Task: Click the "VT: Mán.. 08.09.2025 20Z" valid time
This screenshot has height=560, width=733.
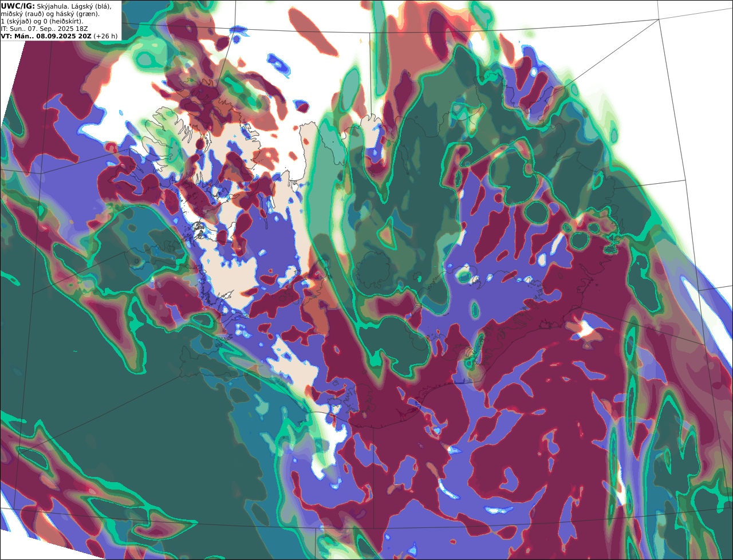Action: (46, 36)
